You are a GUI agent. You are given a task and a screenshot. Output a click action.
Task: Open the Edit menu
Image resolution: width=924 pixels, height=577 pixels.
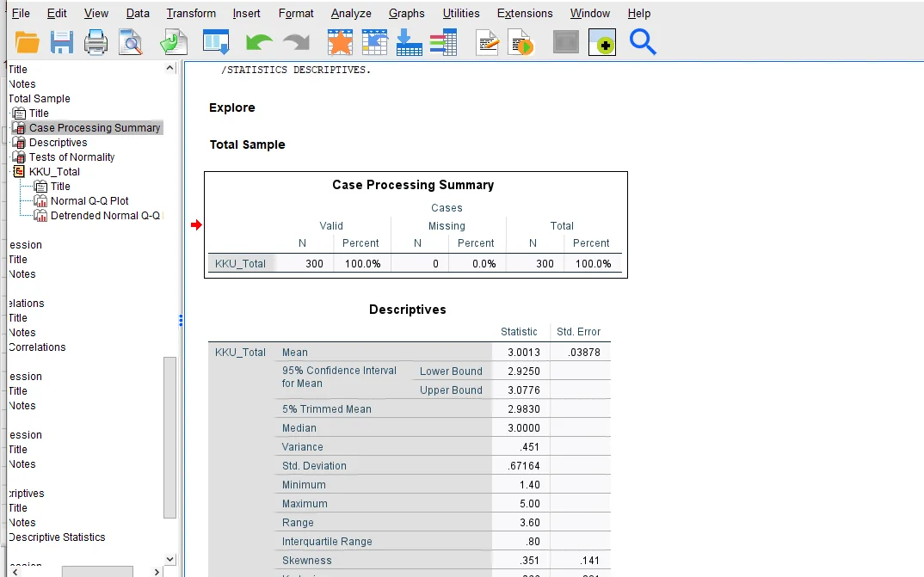click(57, 13)
